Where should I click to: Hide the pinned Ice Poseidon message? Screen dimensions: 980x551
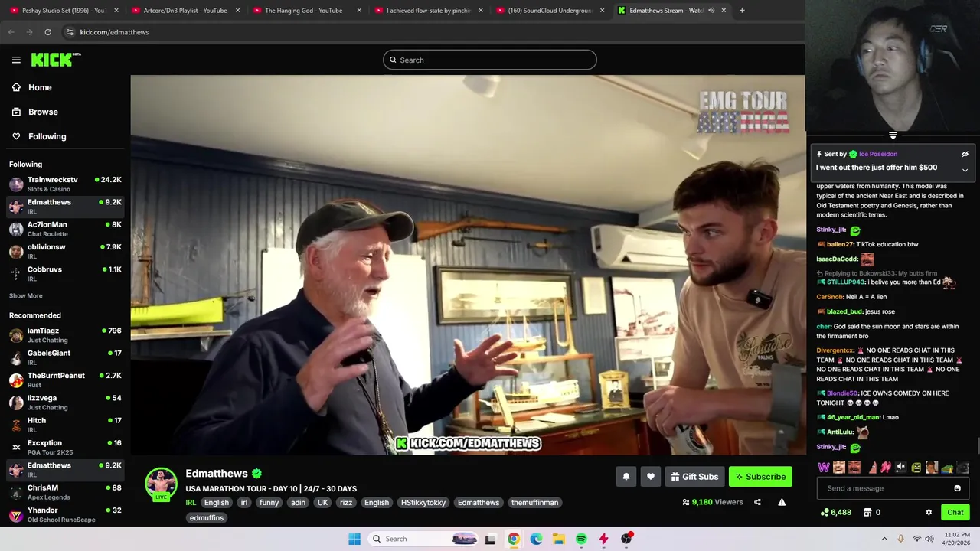[965, 154]
